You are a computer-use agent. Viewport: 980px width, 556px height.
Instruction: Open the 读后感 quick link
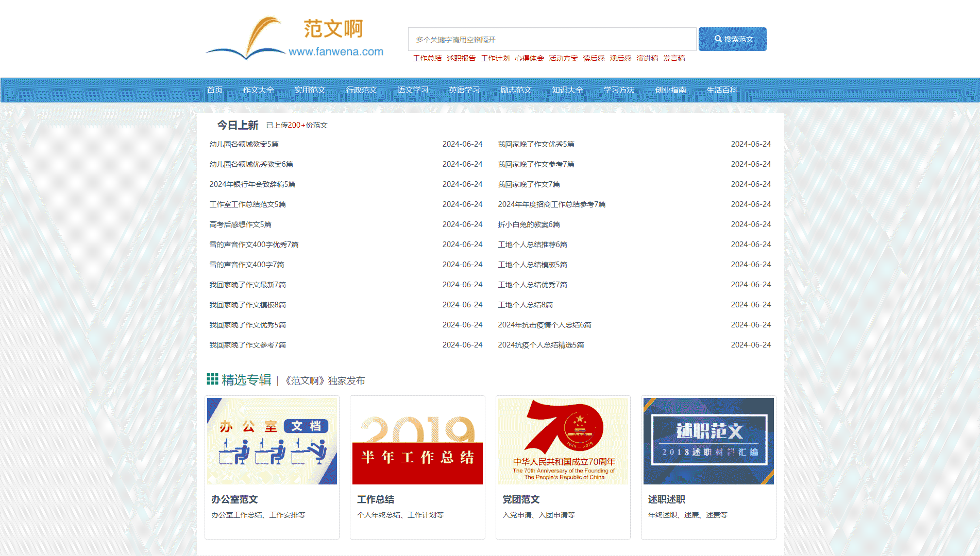pyautogui.click(x=594, y=58)
